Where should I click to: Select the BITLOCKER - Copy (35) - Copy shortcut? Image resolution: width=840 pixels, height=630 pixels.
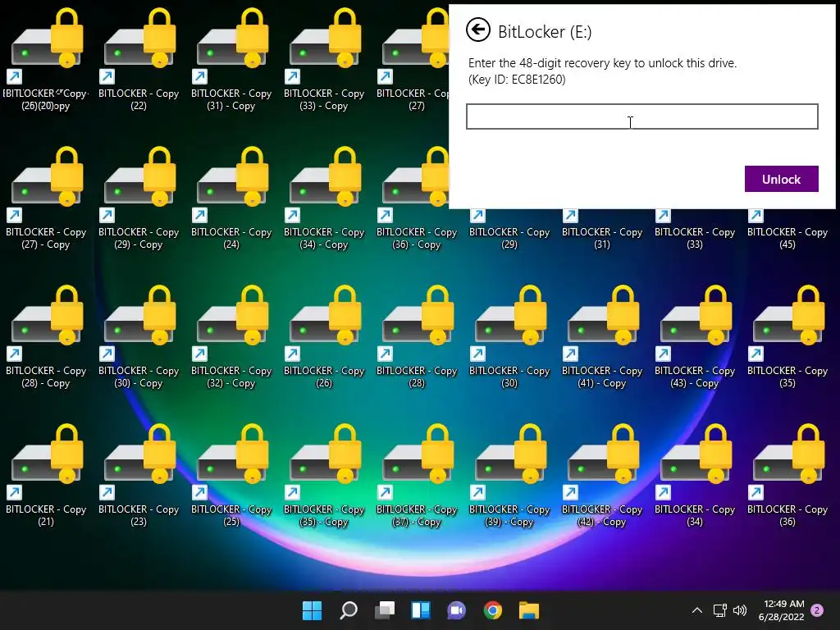[324, 475]
